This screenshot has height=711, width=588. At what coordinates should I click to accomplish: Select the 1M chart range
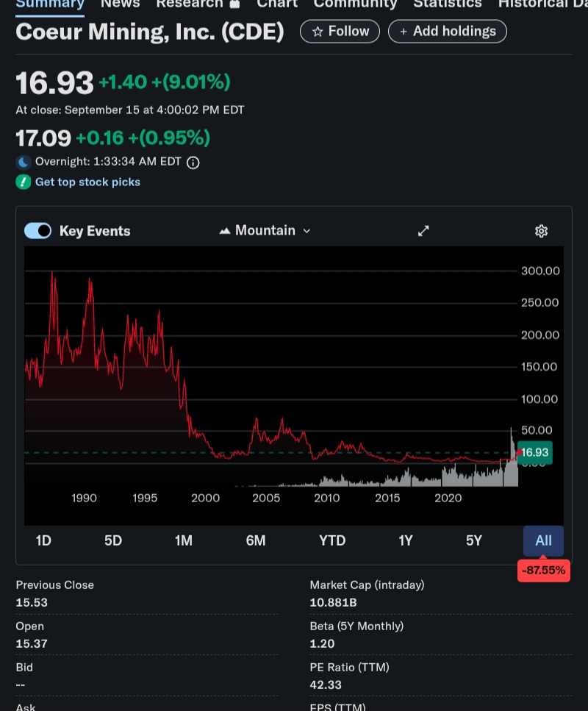tap(184, 540)
